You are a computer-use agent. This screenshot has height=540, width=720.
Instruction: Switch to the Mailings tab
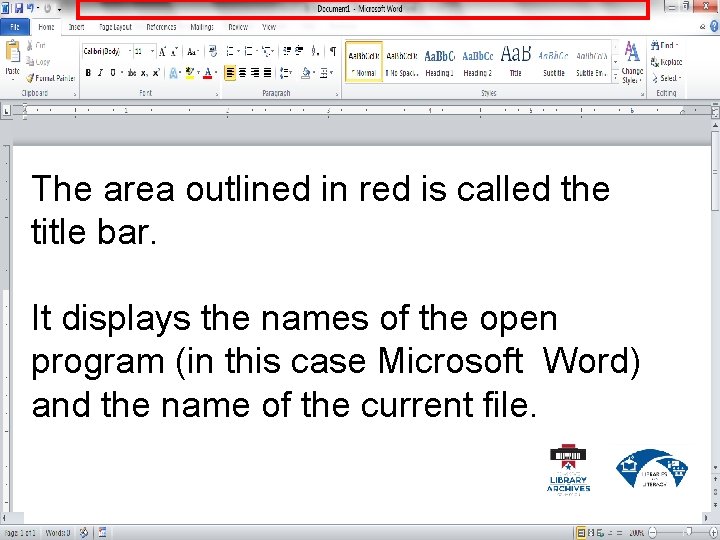coord(202,27)
